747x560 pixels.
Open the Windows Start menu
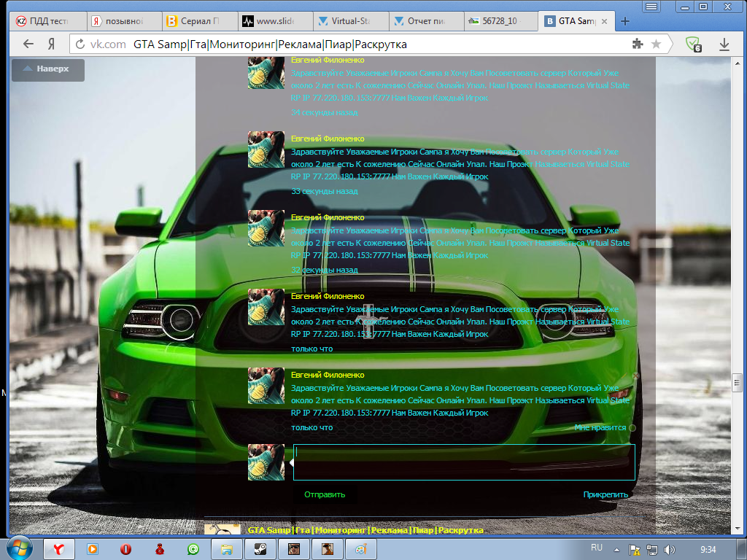[18, 549]
